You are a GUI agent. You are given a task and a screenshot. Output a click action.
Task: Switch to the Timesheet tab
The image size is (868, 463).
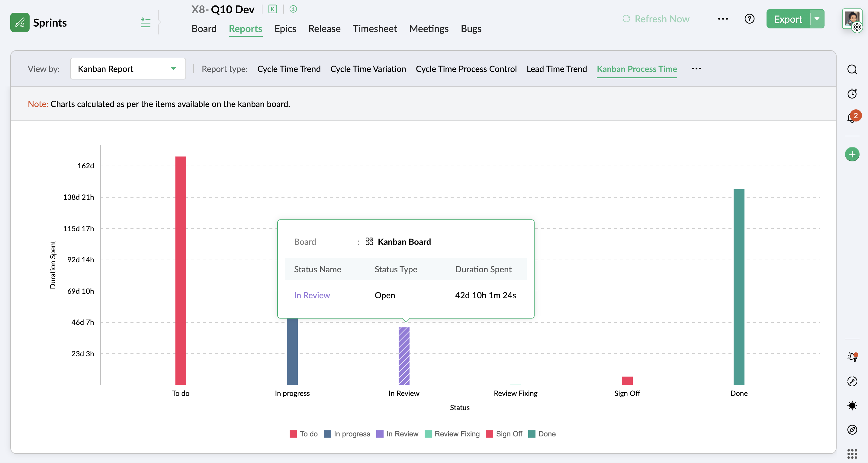pos(375,29)
